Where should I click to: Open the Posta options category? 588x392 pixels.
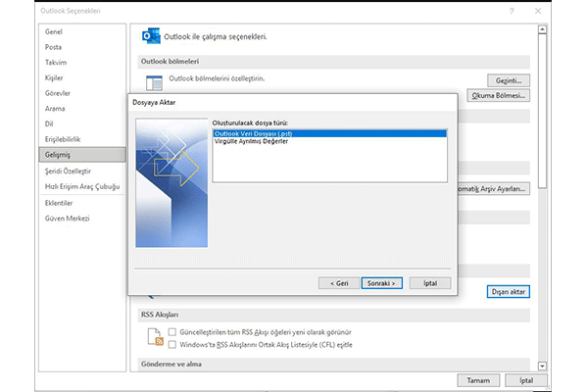[x=82, y=47]
